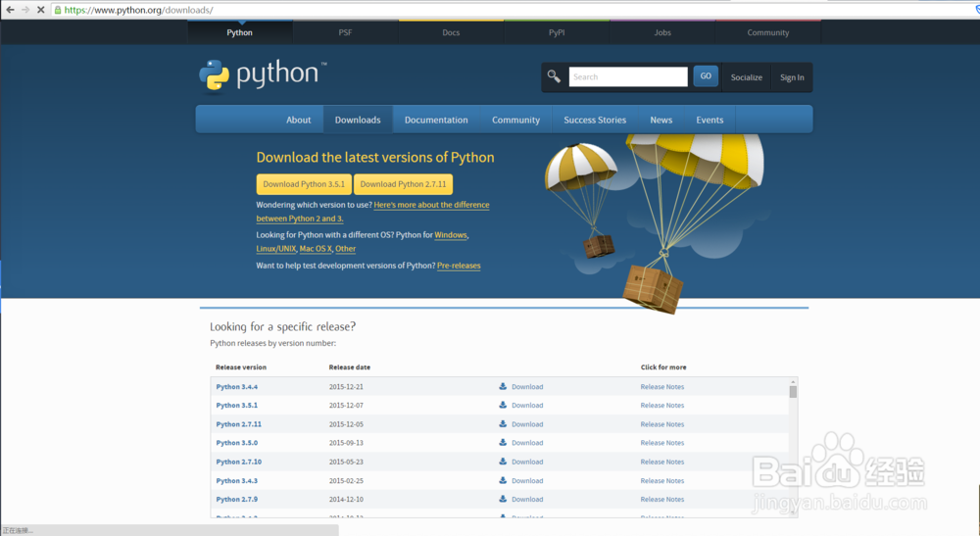This screenshot has height=536, width=980.
Task: Select the Jobs top tab
Action: coord(662,32)
